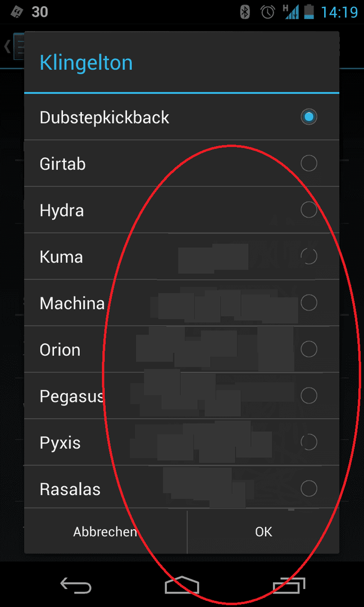Tap the mobile signal strength icon
Screen dimensions: 364x607
tap(292, 12)
